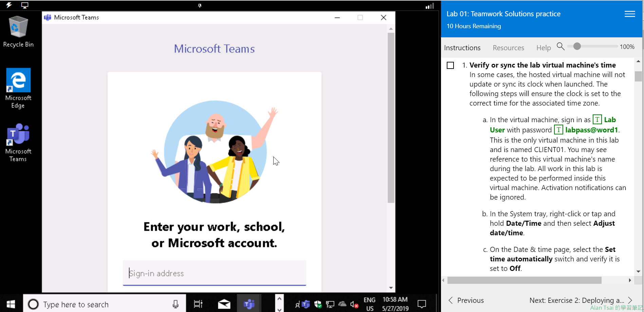Open the hamburger menu in lab panel

coord(630,14)
